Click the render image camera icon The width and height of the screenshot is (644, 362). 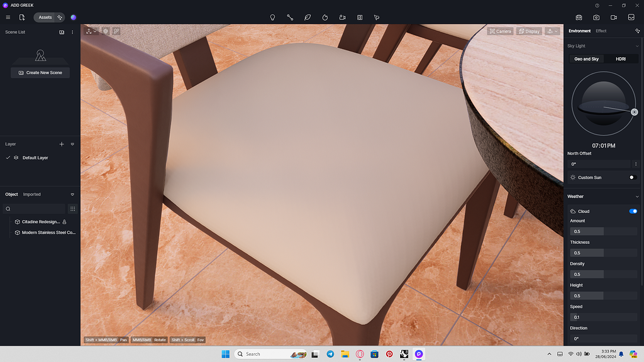pyautogui.click(x=596, y=17)
